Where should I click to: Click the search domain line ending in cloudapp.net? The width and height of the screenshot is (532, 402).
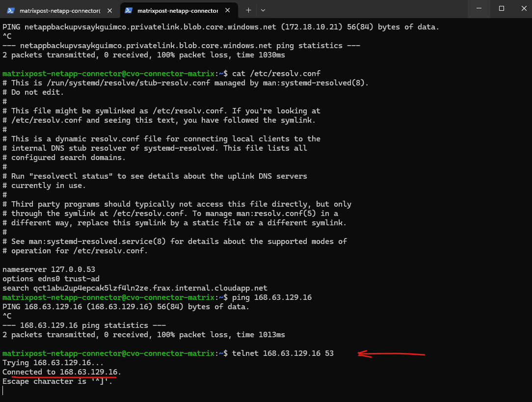tap(134, 288)
